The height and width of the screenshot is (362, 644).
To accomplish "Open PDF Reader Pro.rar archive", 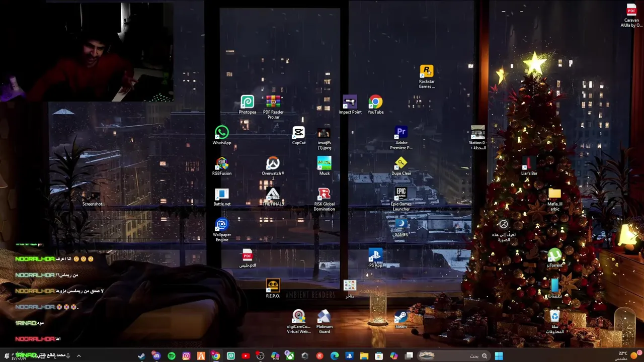I will [x=273, y=107].
